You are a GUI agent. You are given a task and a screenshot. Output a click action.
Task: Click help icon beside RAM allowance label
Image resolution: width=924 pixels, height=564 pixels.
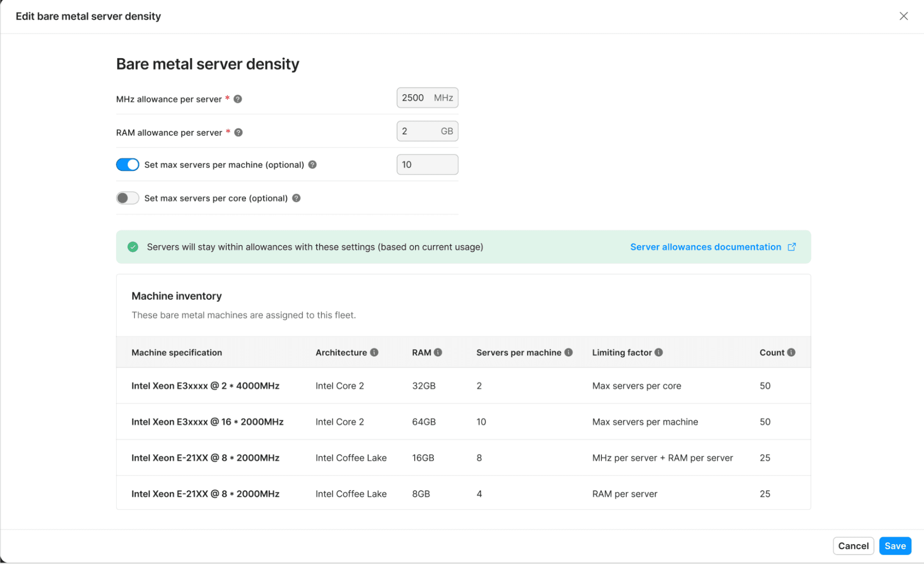(x=239, y=133)
